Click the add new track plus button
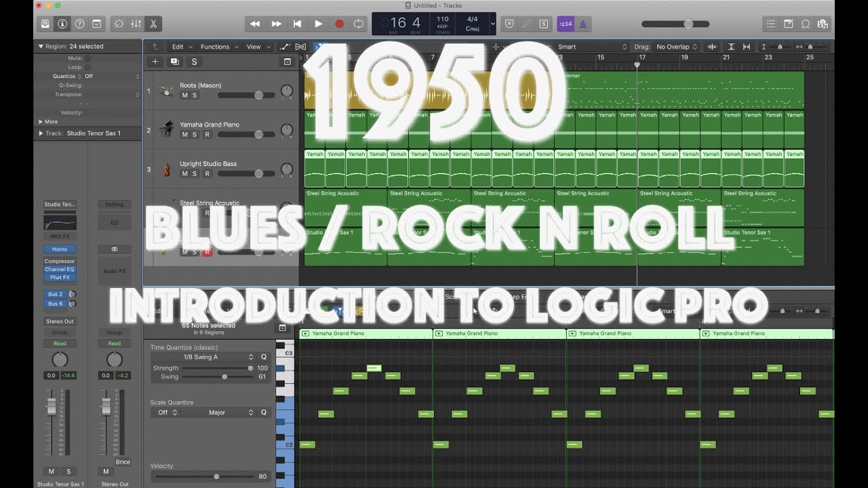Viewport: 868px width, 488px height. 155,62
